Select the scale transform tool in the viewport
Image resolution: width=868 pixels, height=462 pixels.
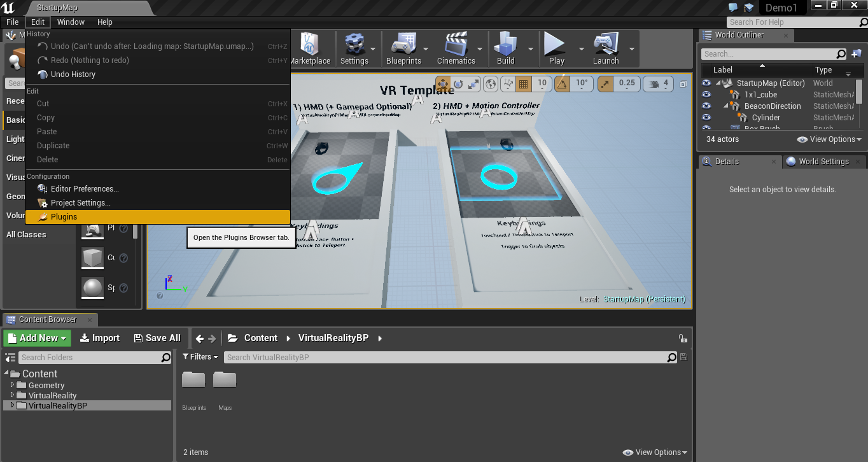tap(473, 83)
